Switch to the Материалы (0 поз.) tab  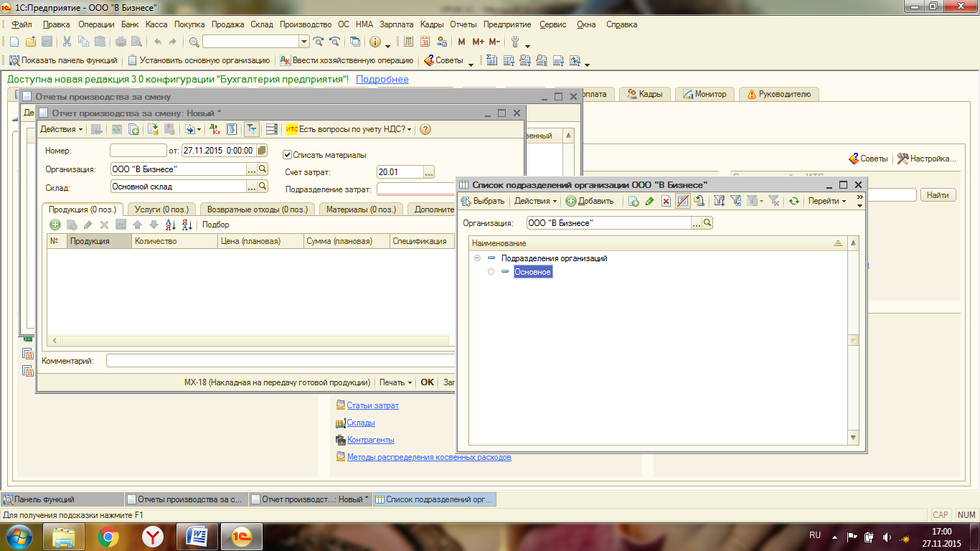point(361,209)
